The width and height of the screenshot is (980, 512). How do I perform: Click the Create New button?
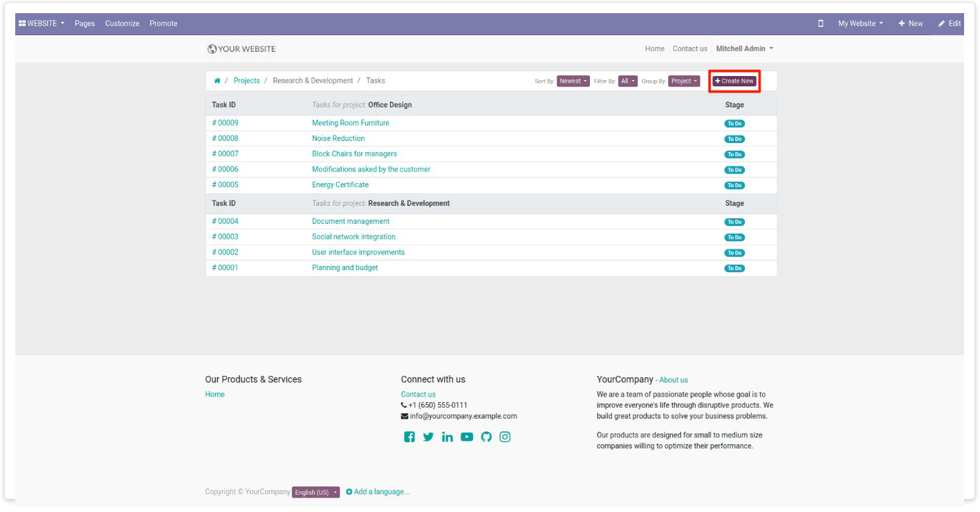pos(734,81)
